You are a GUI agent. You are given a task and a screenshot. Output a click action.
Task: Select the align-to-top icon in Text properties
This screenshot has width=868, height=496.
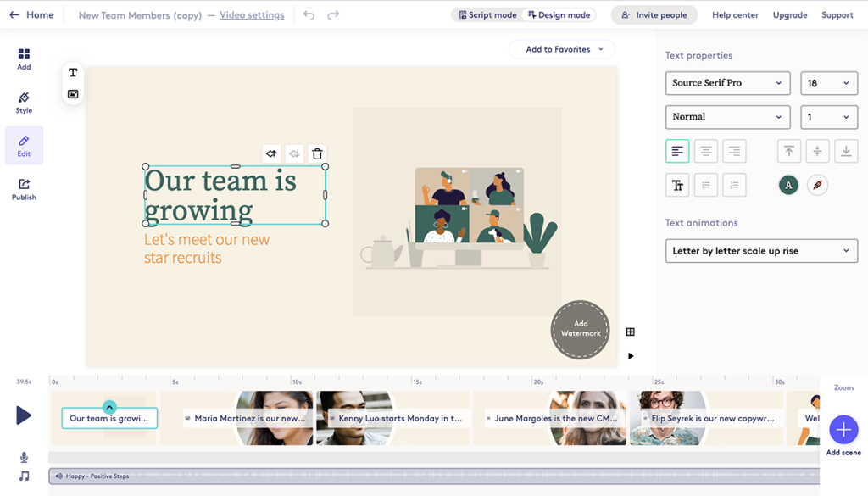[x=788, y=150]
